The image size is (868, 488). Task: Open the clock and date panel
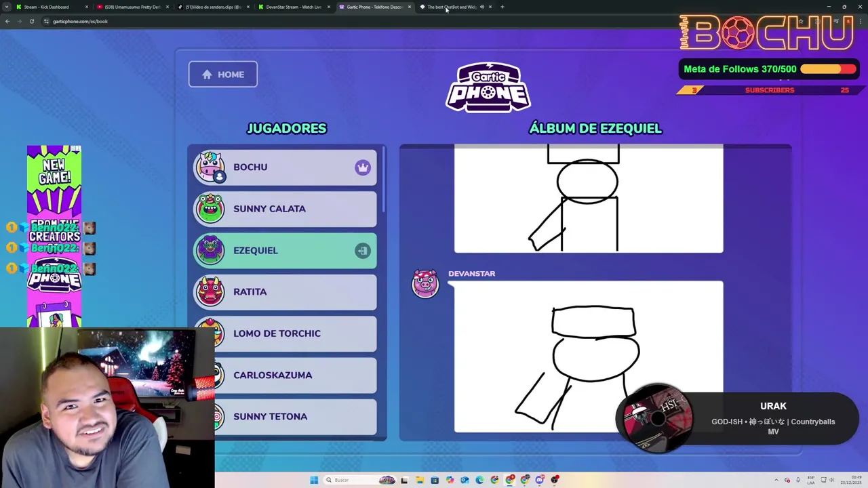851,480
